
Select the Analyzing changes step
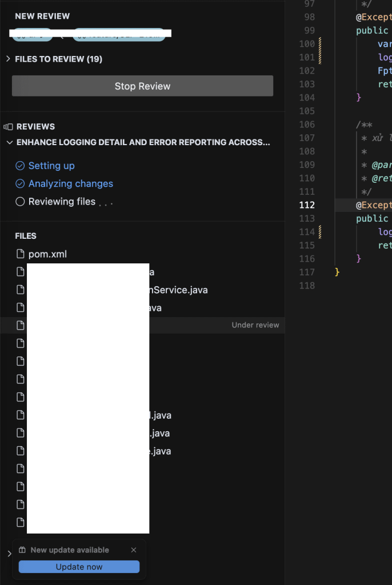pyautogui.click(x=70, y=183)
